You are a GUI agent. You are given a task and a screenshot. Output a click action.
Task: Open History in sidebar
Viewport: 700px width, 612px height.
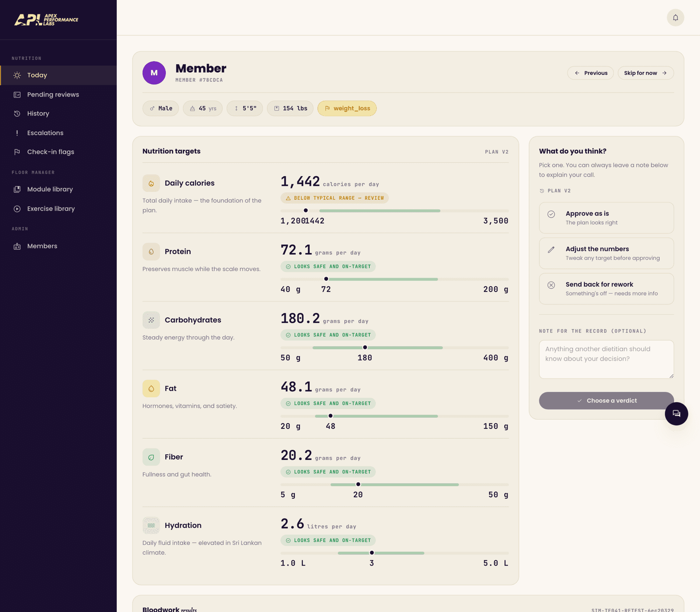[x=58, y=114]
